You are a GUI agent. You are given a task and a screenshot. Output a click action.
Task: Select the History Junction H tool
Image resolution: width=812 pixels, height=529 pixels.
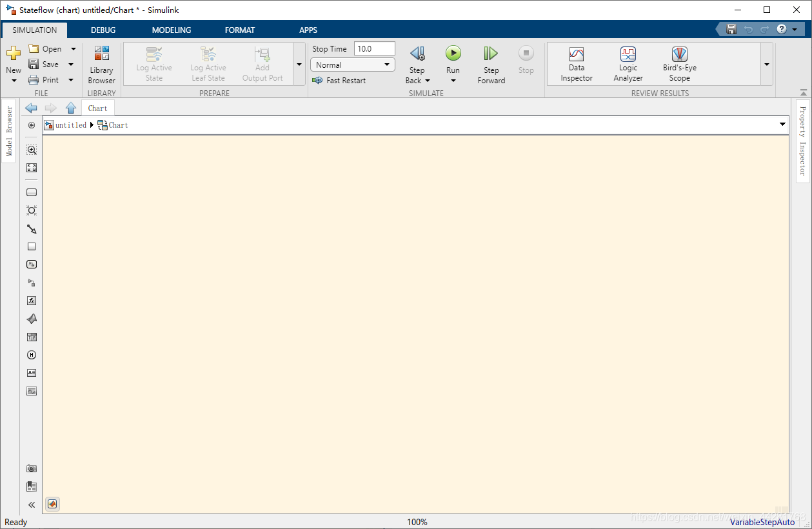(32, 355)
